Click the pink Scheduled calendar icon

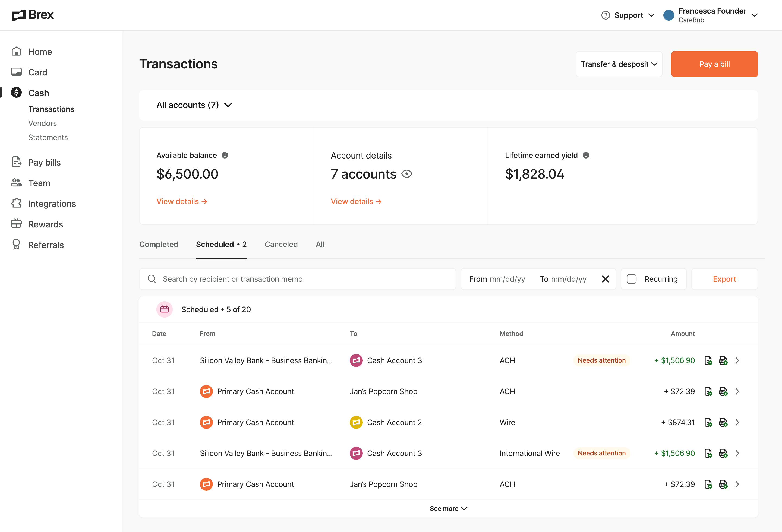(165, 309)
